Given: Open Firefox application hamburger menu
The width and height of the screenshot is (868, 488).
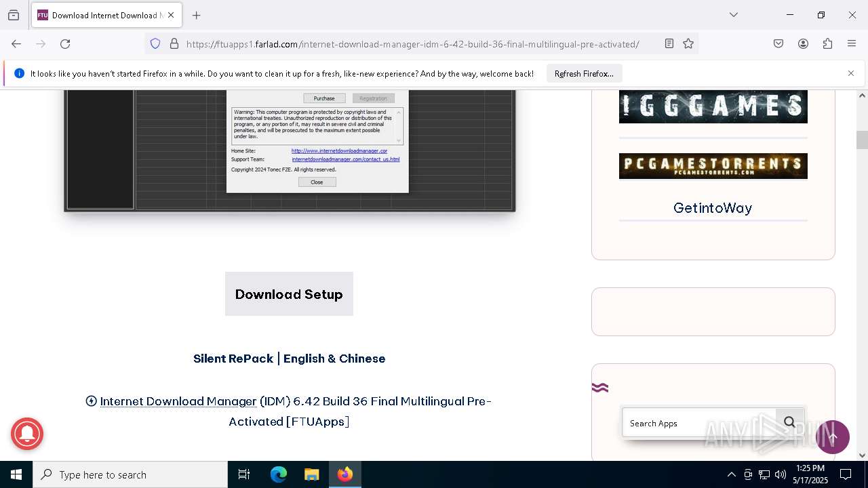Looking at the screenshot, I should click(852, 44).
